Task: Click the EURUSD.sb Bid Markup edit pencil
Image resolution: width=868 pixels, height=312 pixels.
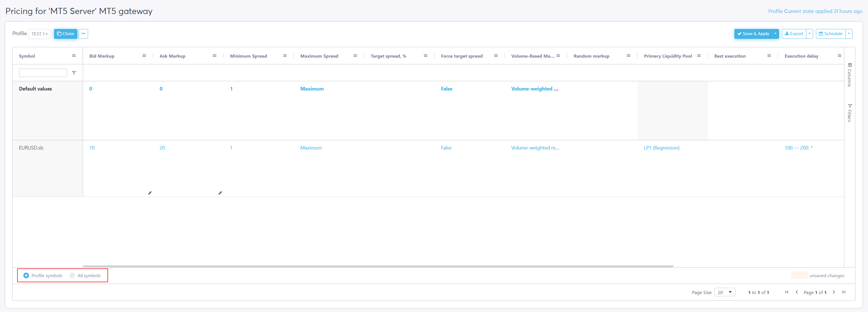Action: pos(150,193)
